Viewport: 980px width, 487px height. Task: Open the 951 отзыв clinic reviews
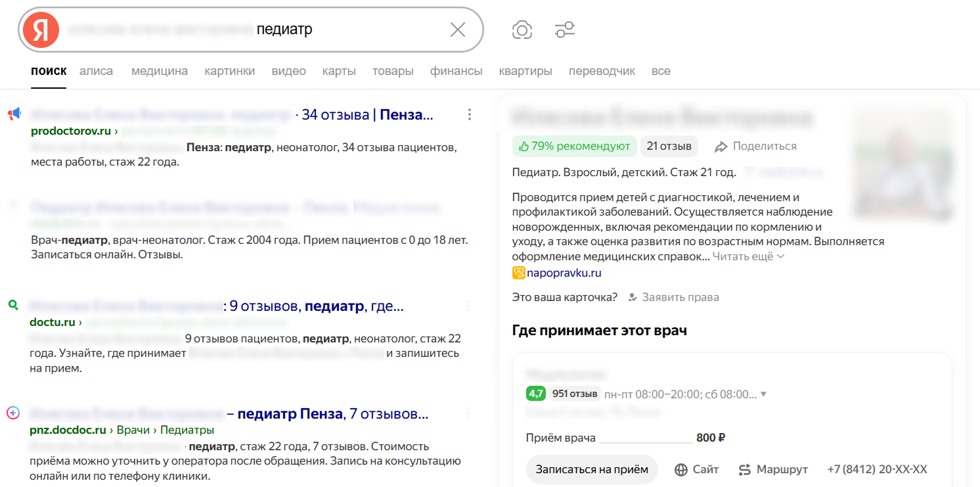pyautogui.click(x=575, y=394)
